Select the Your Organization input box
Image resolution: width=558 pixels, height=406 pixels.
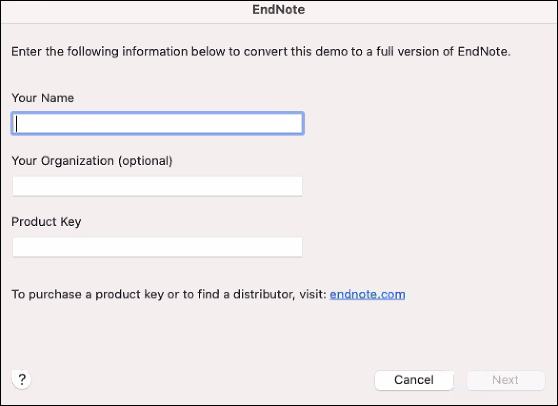[x=158, y=186]
